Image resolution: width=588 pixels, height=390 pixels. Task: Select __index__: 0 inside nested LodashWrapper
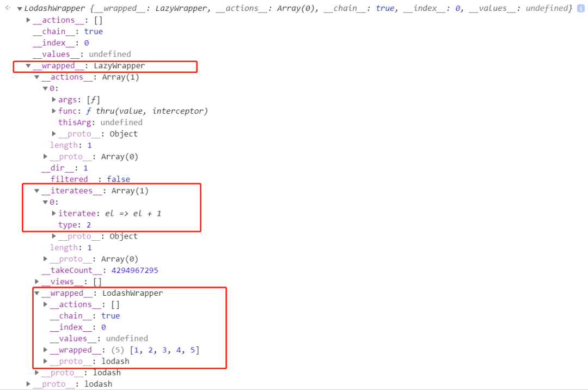coord(78,327)
